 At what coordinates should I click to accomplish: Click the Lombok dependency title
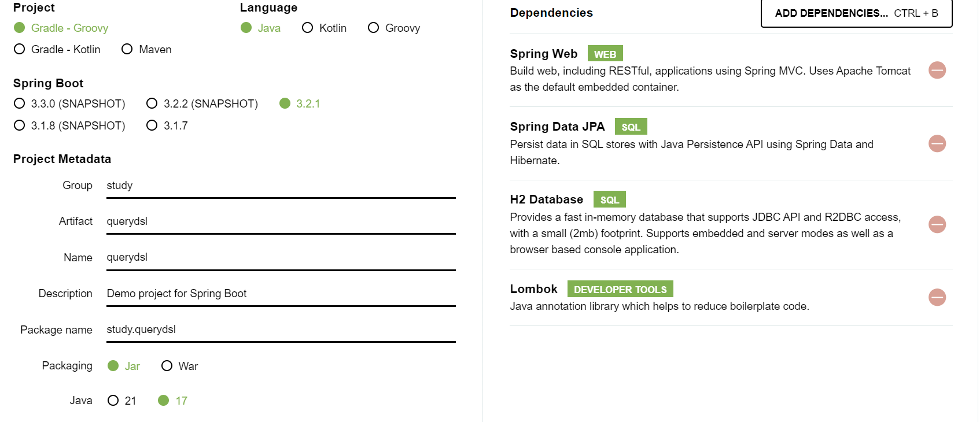click(x=533, y=289)
